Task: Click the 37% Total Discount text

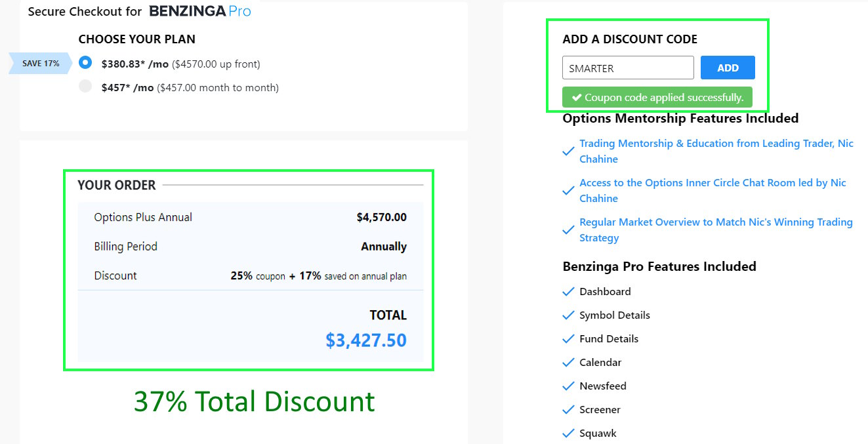Action: [255, 401]
